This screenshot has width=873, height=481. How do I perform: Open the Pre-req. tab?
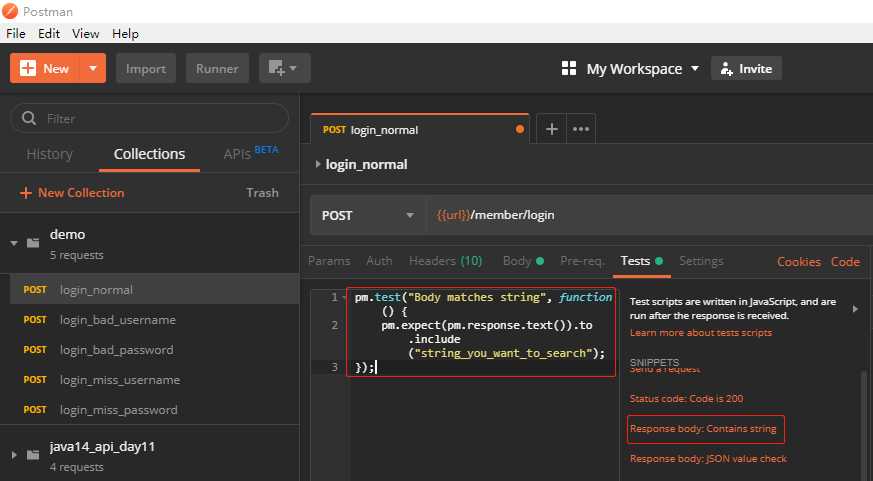point(582,261)
